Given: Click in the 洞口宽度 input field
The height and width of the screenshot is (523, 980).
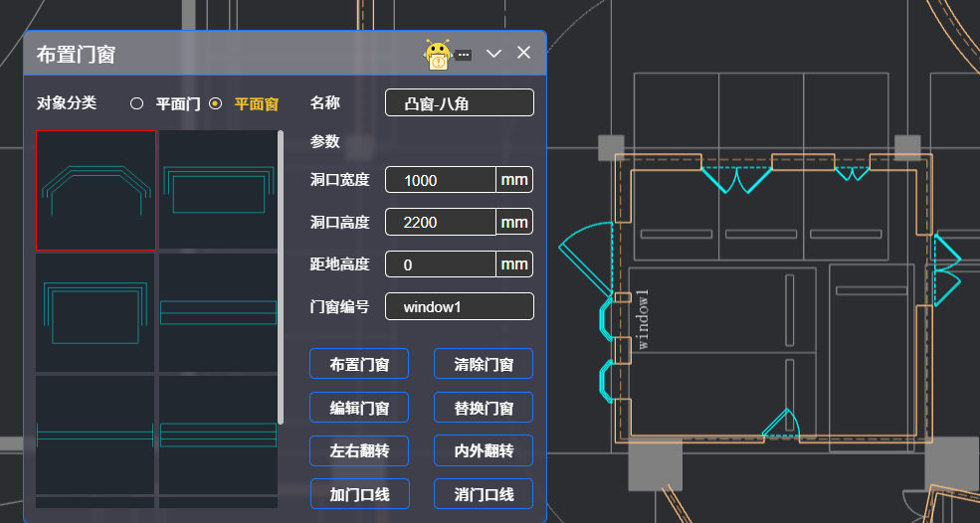Looking at the screenshot, I should [x=440, y=180].
